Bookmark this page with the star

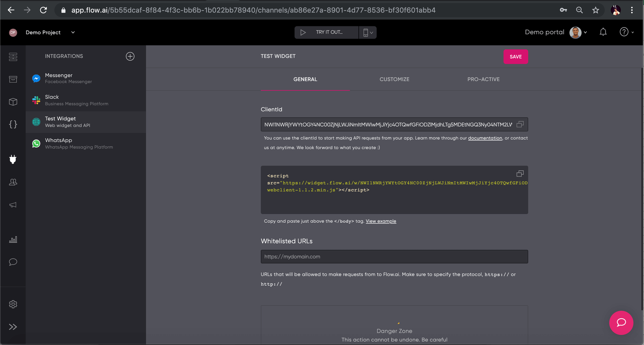click(x=596, y=10)
